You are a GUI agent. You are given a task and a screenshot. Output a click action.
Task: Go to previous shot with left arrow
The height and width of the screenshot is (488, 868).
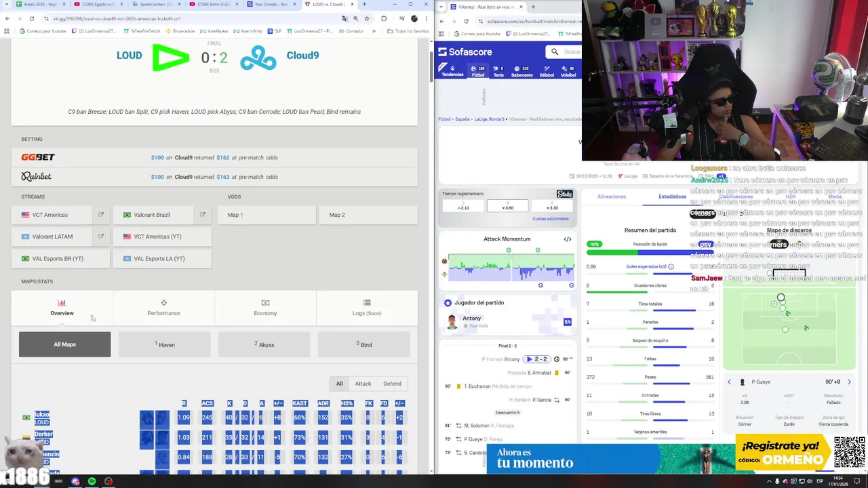pos(730,382)
